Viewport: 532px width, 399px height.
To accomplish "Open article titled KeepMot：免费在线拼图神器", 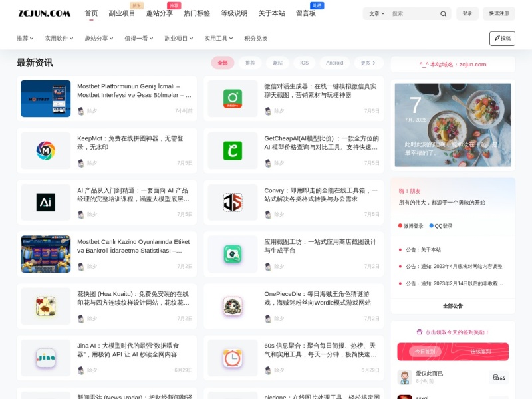I will click(x=130, y=142).
